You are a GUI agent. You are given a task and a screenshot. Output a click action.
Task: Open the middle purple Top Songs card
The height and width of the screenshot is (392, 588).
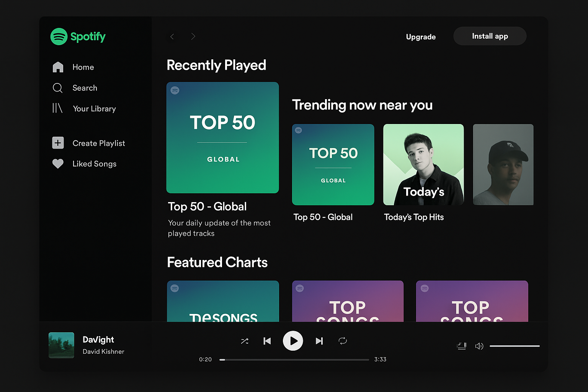pos(348,301)
